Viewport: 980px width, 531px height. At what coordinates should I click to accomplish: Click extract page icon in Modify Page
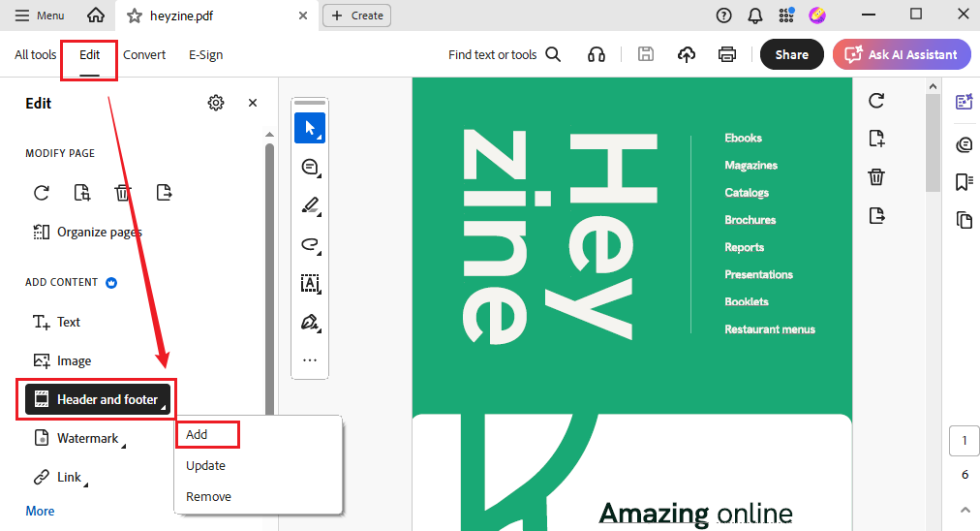coord(164,193)
